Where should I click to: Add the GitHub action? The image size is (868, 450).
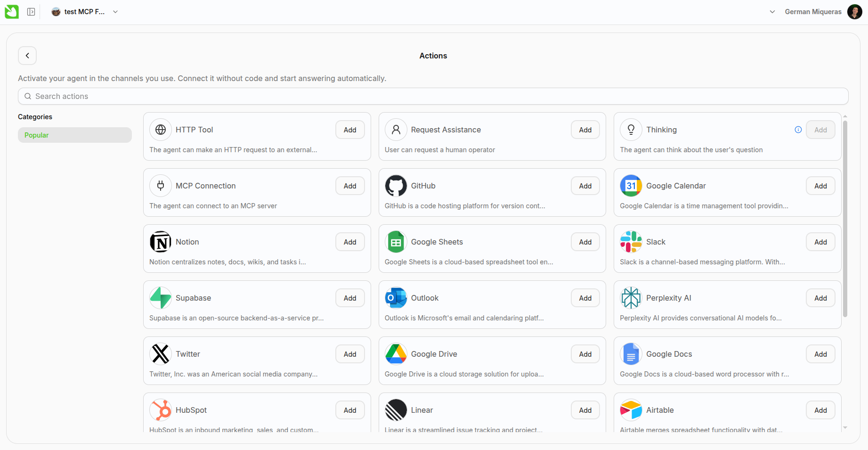[584, 185]
